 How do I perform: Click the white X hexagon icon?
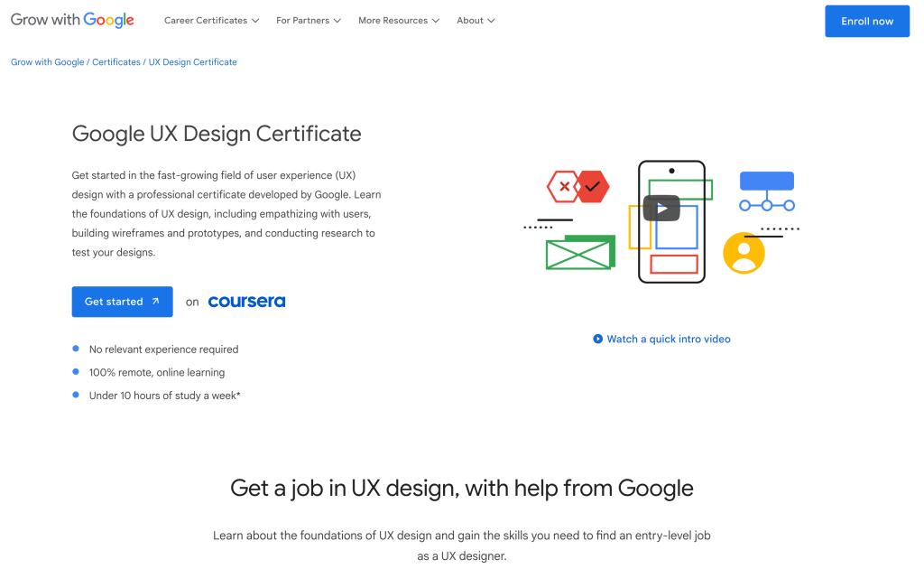tap(564, 187)
